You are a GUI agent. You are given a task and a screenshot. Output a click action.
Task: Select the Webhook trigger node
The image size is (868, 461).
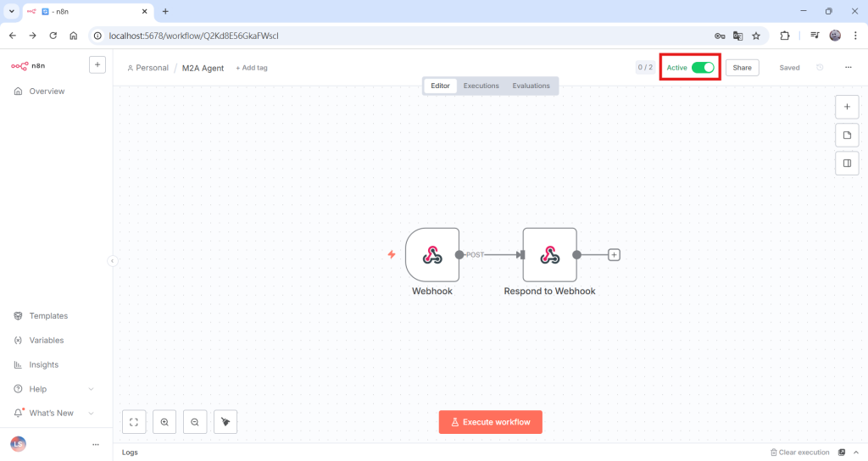click(432, 254)
